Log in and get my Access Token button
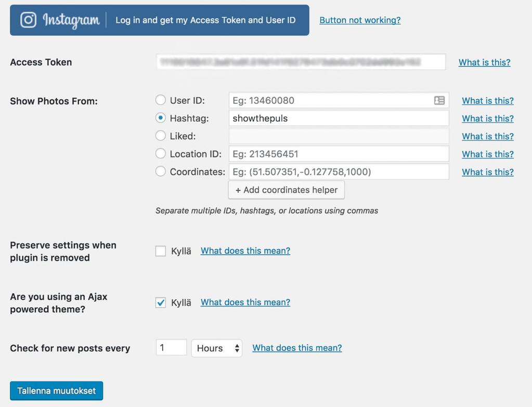Screen dimensions: 532x407 160,20
